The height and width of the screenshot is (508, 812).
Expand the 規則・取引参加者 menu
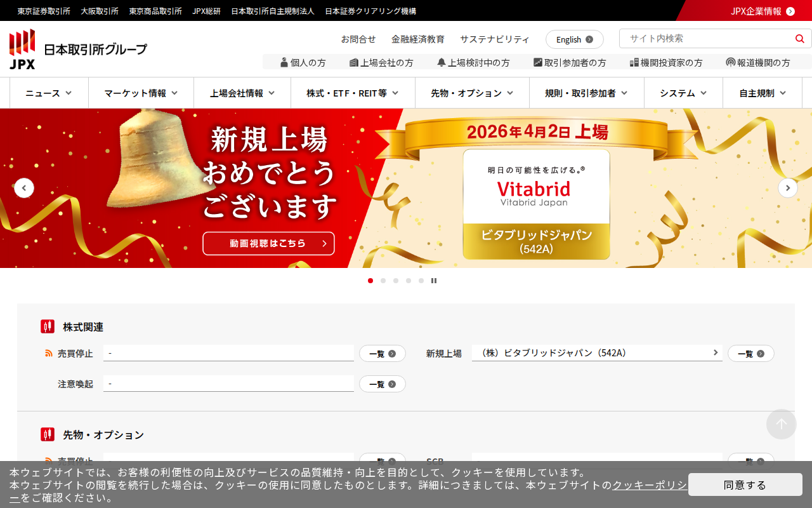[x=587, y=93]
